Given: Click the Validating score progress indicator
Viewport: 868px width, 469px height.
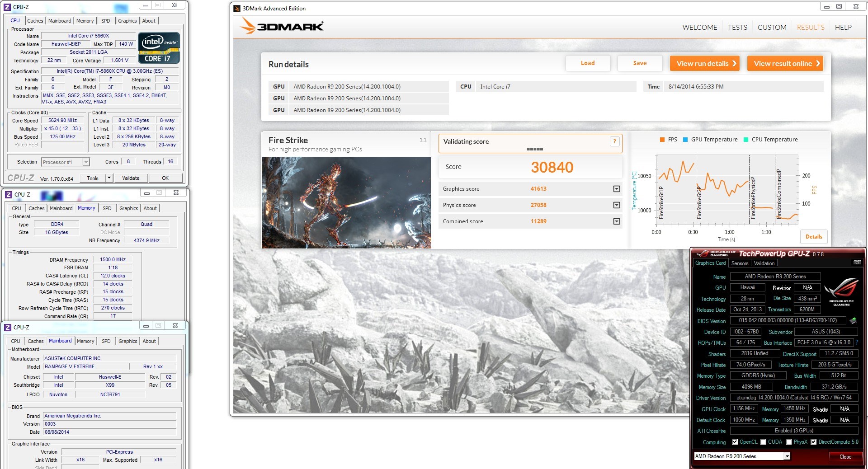Looking at the screenshot, I should pos(535,149).
